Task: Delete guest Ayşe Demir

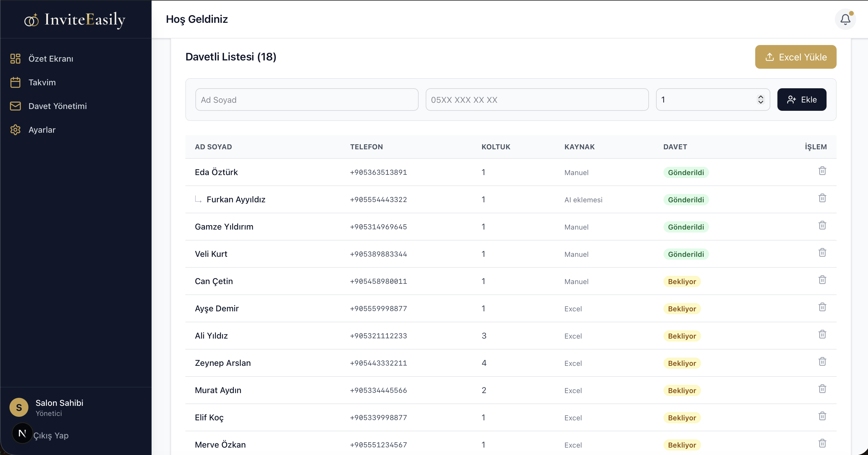Action: (x=822, y=307)
